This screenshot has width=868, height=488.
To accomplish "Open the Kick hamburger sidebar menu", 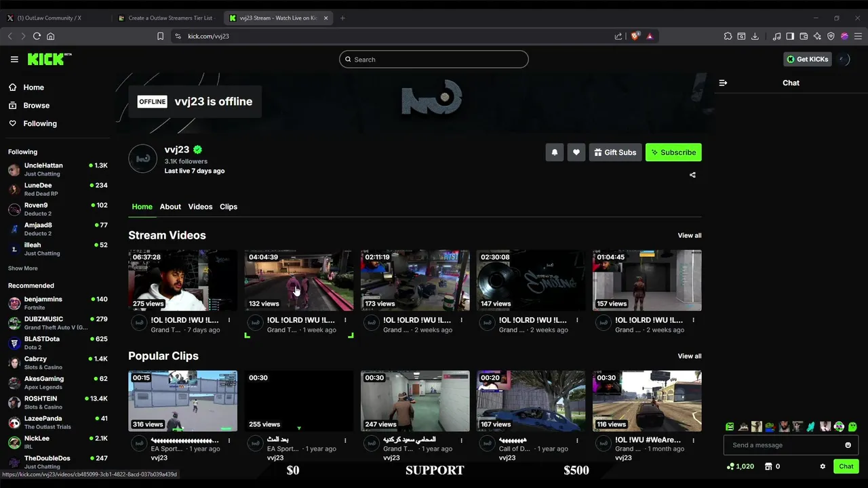I will [x=14, y=60].
